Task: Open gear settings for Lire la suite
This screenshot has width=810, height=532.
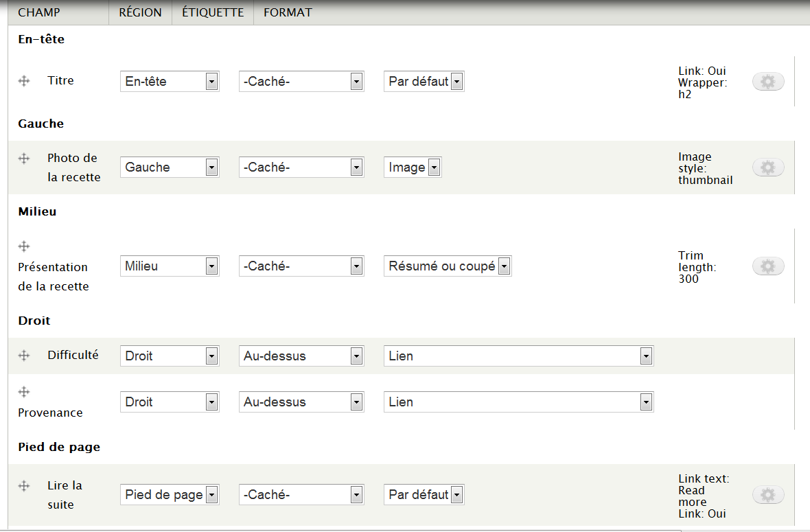Action: (768, 495)
